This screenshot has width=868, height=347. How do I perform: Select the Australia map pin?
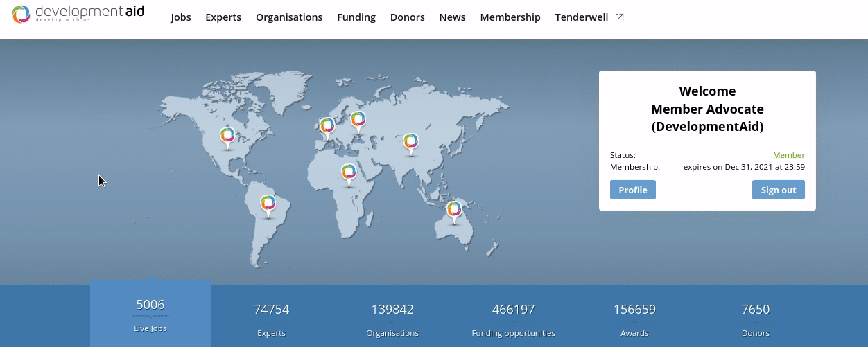pyautogui.click(x=454, y=210)
